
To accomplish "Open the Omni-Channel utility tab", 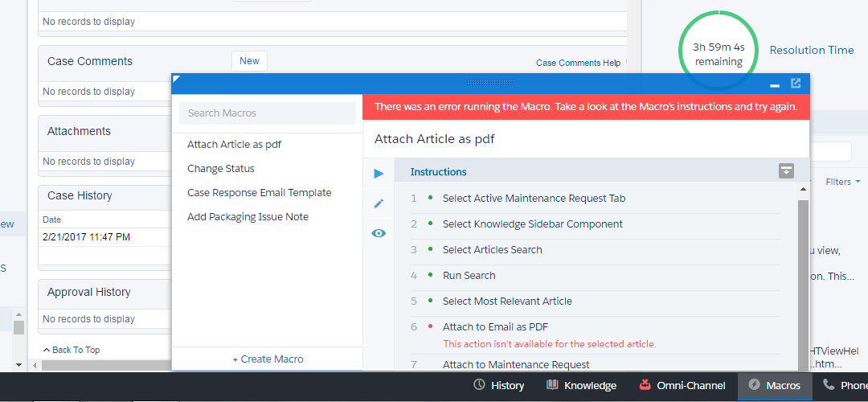I will coord(682,385).
